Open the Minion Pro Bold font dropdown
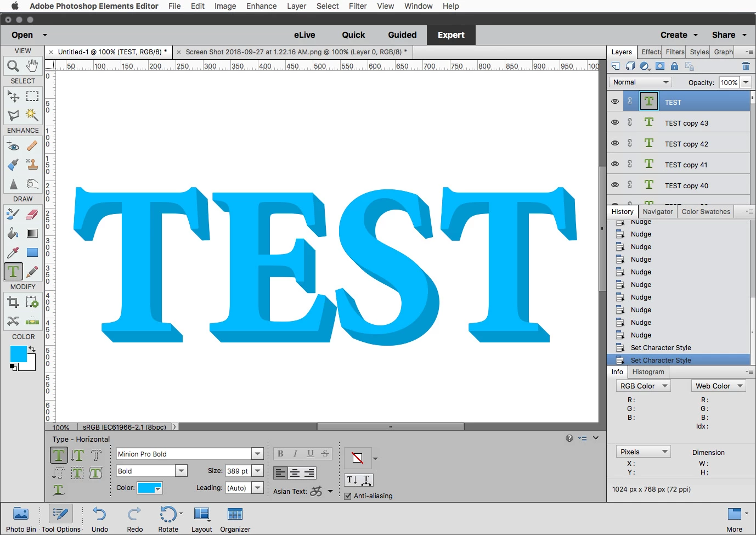The width and height of the screenshot is (756, 535). pos(257,454)
